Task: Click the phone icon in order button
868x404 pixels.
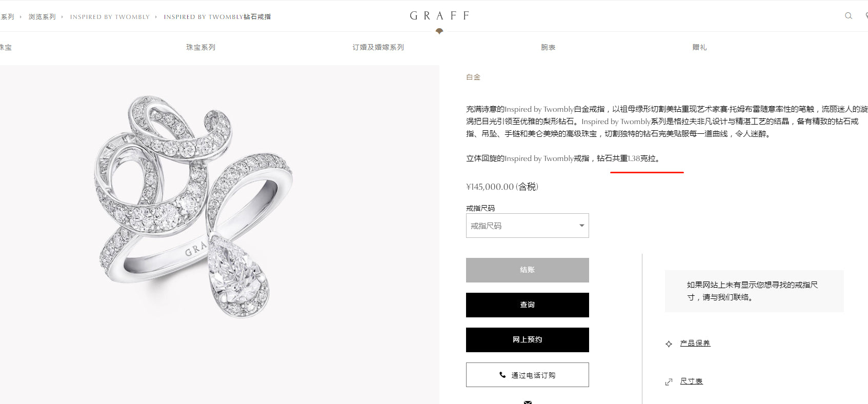Action: (x=502, y=375)
